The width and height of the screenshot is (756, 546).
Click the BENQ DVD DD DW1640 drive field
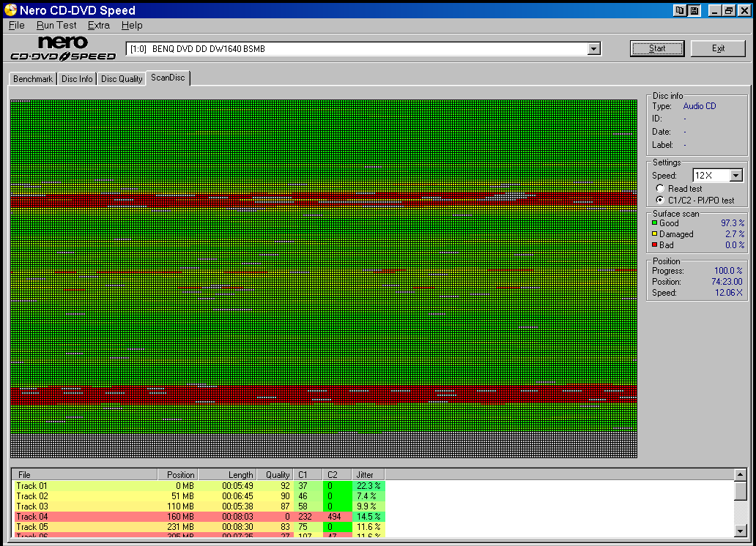point(357,49)
